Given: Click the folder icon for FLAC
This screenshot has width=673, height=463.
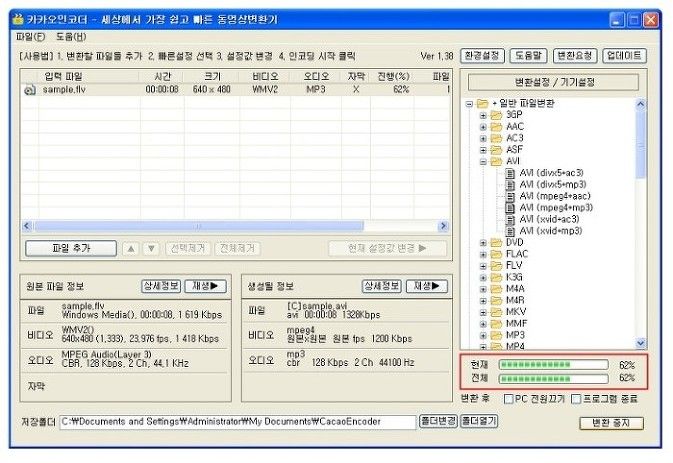Looking at the screenshot, I should tap(496, 254).
